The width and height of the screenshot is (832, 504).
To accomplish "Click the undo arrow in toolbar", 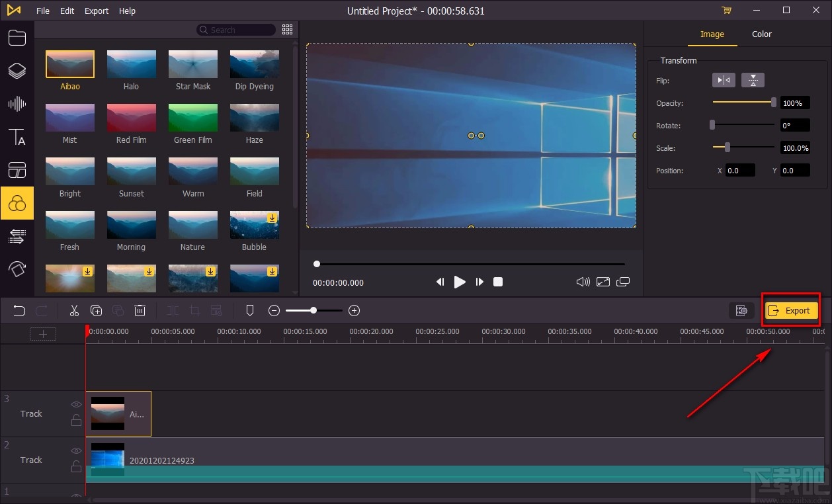I will coord(20,311).
